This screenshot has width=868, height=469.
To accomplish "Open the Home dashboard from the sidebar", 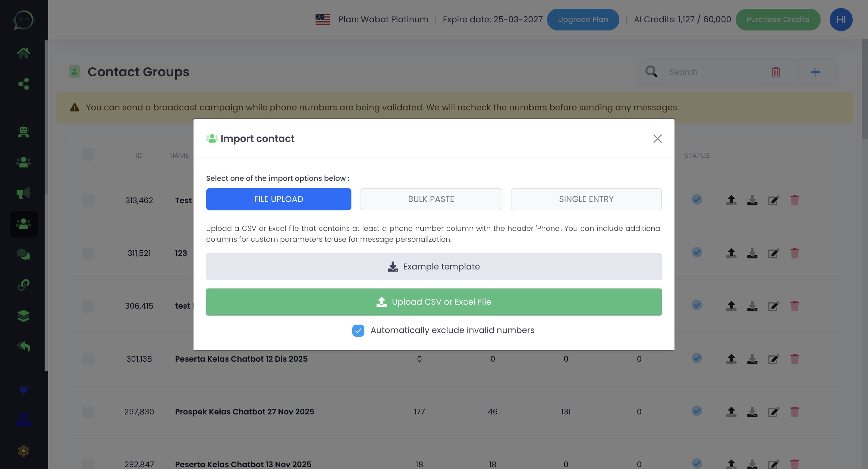I will pos(24,52).
